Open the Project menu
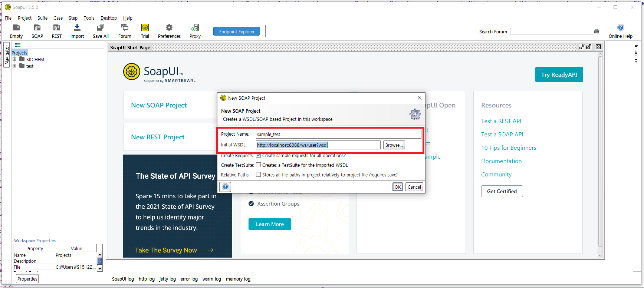The width and height of the screenshot is (644, 288). coord(24,18)
